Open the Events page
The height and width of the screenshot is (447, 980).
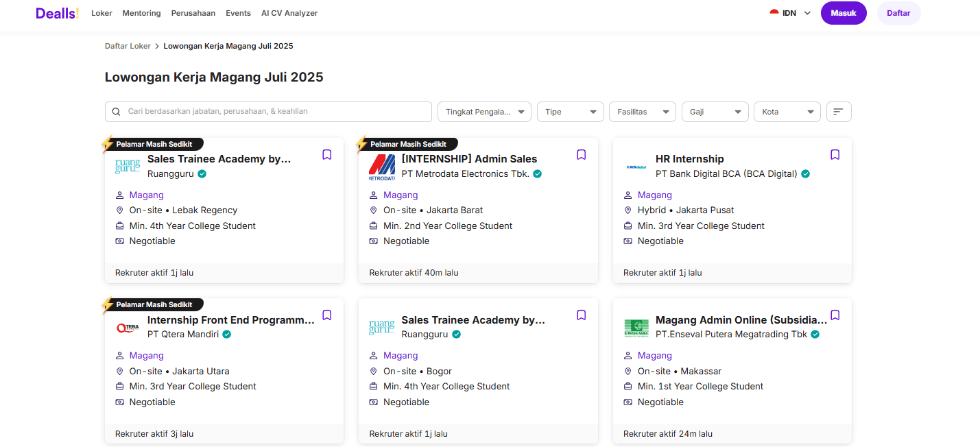(238, 13)
